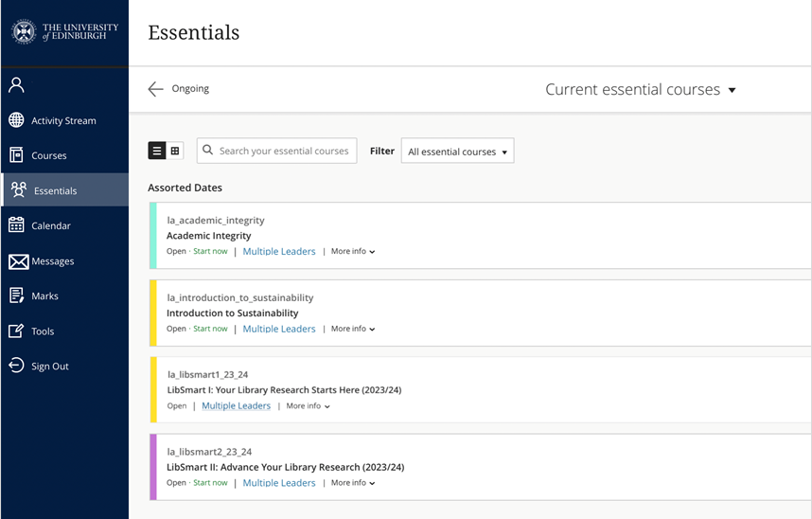Image resolution: width=812 pixels, height=519 pixels.
Task: Click the Ongoing back label
Action: point(190,89)
